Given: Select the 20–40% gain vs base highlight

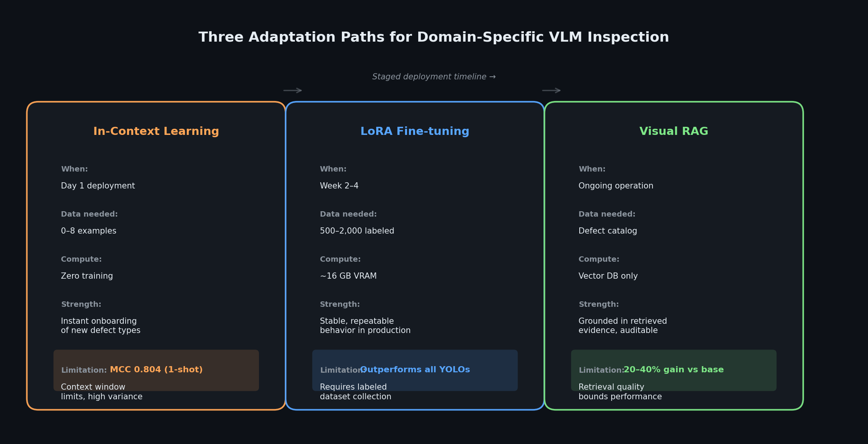Looking at the screenshot, I should [x=674, y=370].
